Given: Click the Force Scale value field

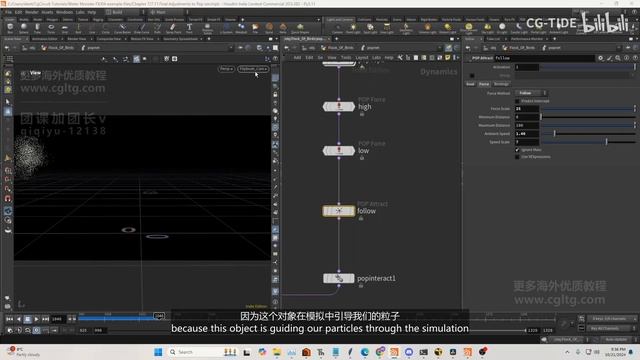Looking at the screenshot, I should 527,109.
